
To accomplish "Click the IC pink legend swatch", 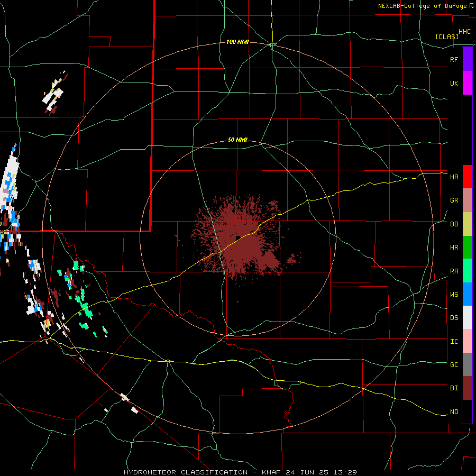I will pyautogui.click(x=467, y=341).
